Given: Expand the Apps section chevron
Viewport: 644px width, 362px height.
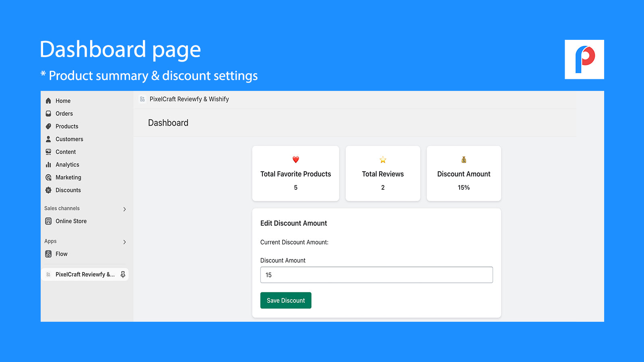Looking at the screenshot, I should [x=124, y=242].
